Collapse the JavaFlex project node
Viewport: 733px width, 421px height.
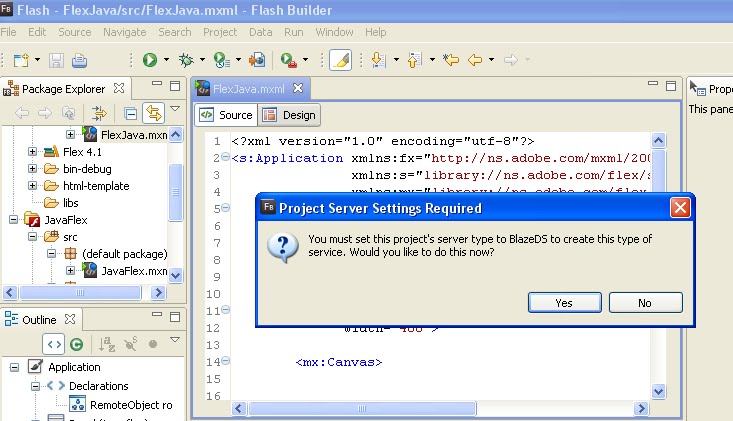(14, 219)
